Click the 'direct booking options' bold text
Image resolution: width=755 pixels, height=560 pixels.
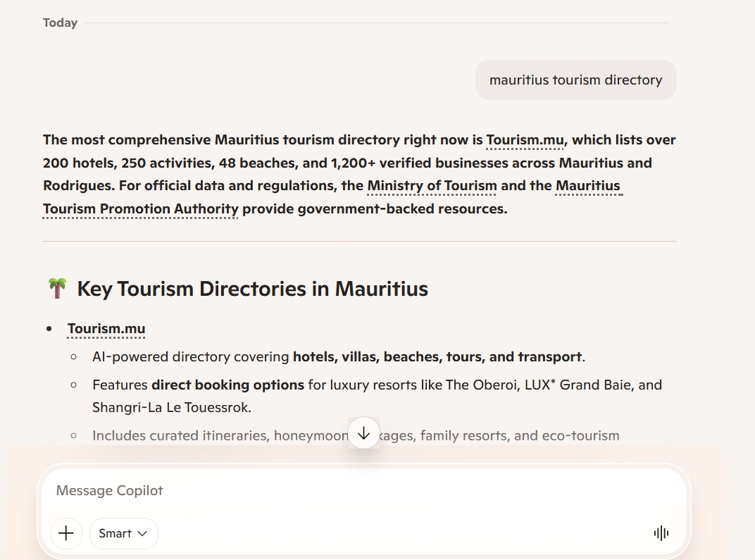[x=227, y=385]
